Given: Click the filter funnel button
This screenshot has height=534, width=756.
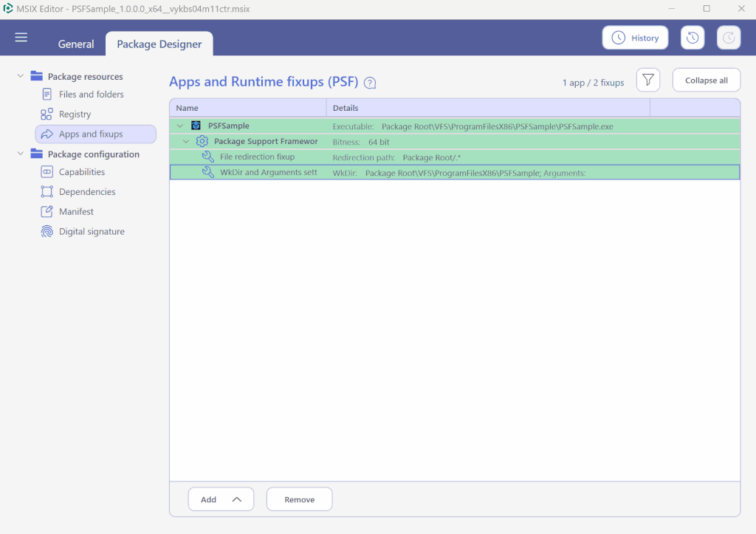Looking at the screenshot, I should tap(648, 80).
